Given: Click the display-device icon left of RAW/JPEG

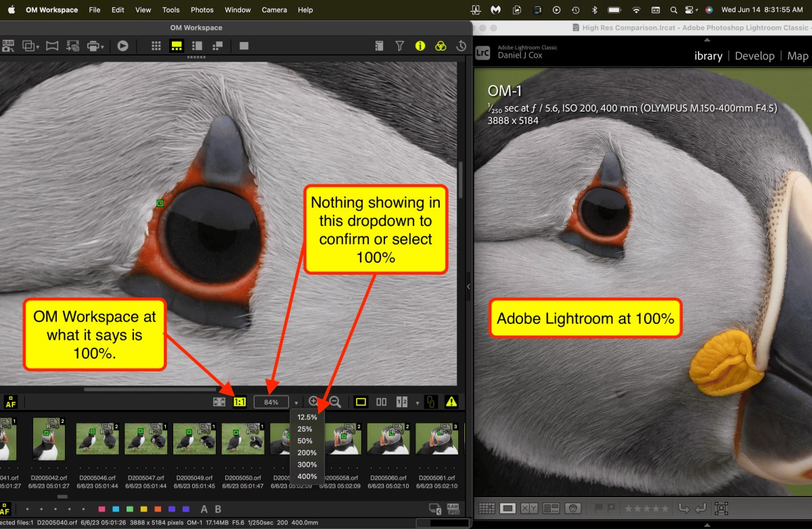Looking at the screenshot, I should pos(435,509).
